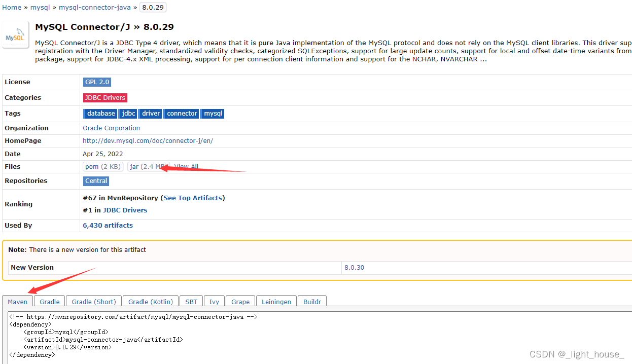The width and height of the screenshot is (632, 364).
Task: Switch to the Gradle tab
Action: click(x=50, y=301)
